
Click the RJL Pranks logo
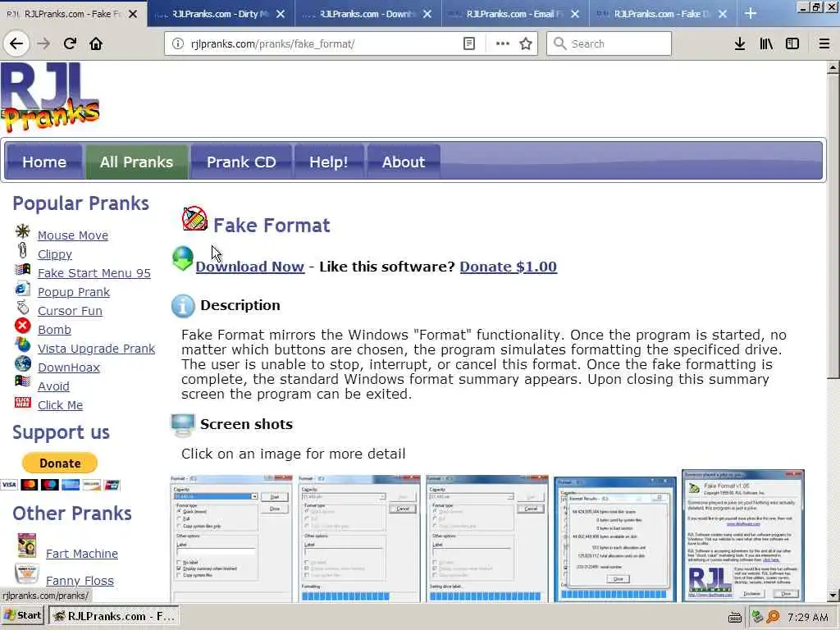(x=50, y=98)
